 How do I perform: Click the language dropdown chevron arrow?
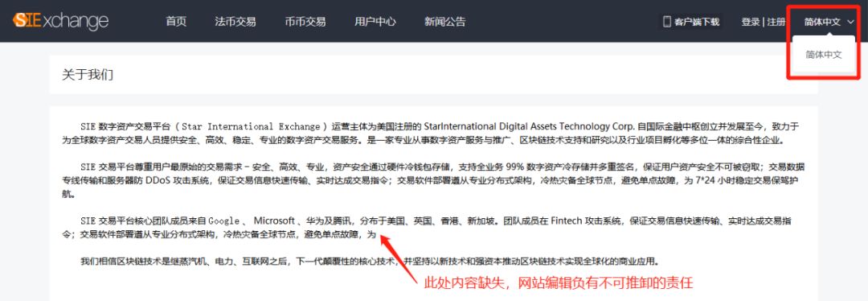pyautogui.click(x=850, y=23)
